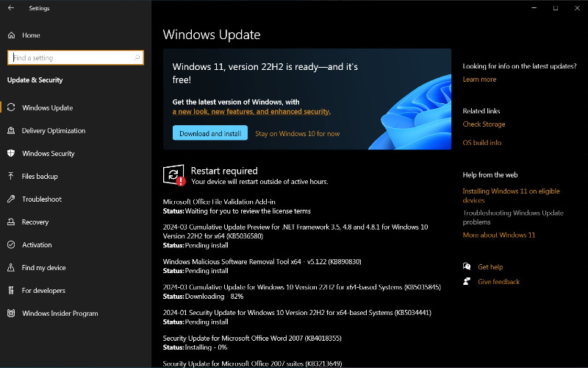The width and height of the screenshot is (588, 368).
Task: Click the Delivery Optimization icon
Action: tap(11, 131)
